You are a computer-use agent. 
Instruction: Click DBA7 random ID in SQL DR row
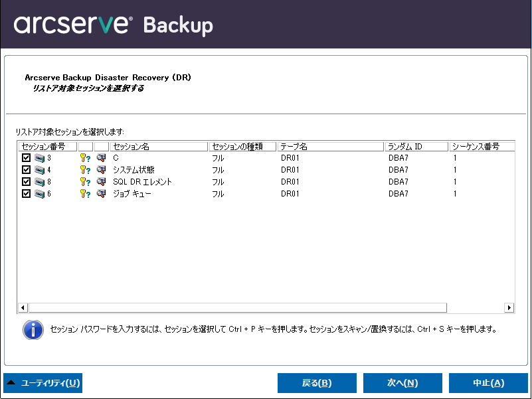click(x=399, y=181)
